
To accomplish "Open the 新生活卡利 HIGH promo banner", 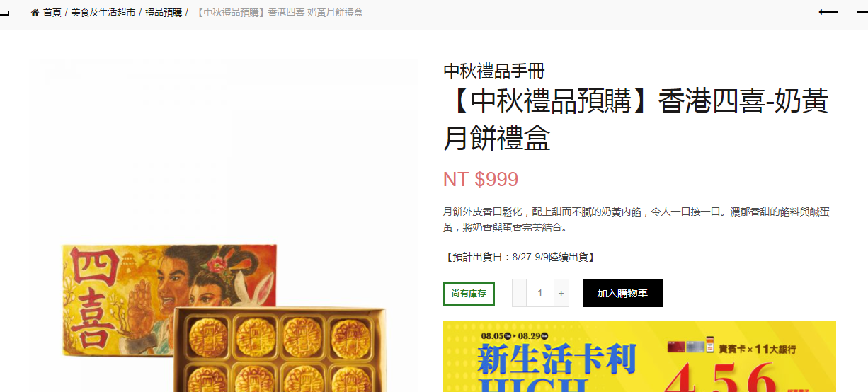I will [639, 357].
